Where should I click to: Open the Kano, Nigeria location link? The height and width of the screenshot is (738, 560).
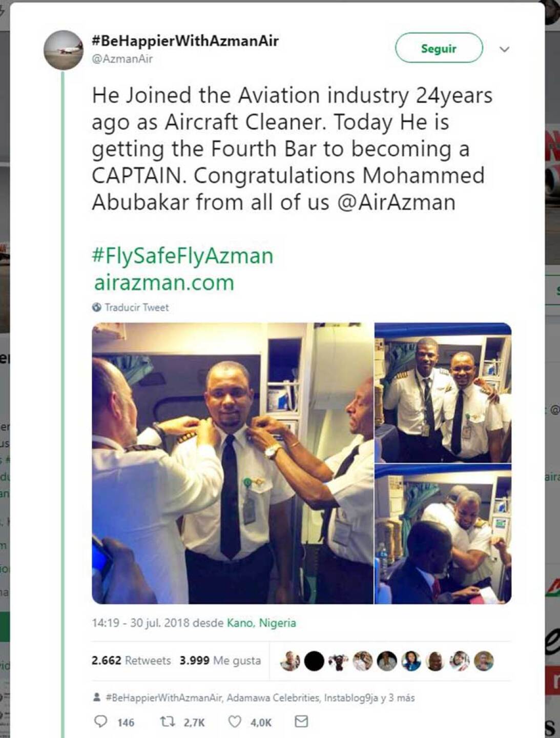(x=261, y=623)
